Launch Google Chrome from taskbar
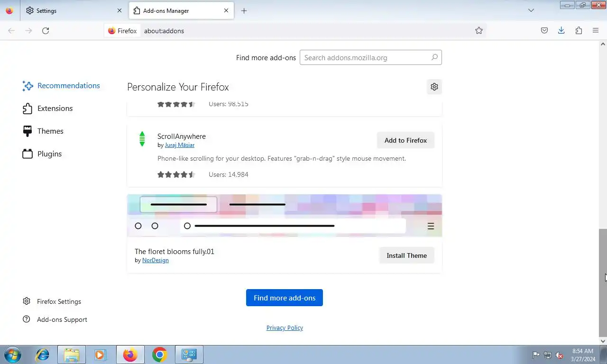 (x=160, y=355)
